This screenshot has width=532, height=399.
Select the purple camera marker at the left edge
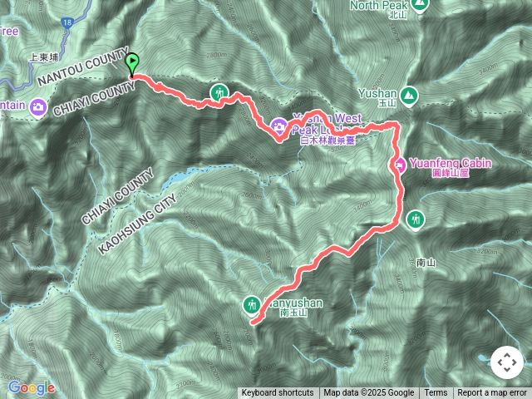click(38, 107)
